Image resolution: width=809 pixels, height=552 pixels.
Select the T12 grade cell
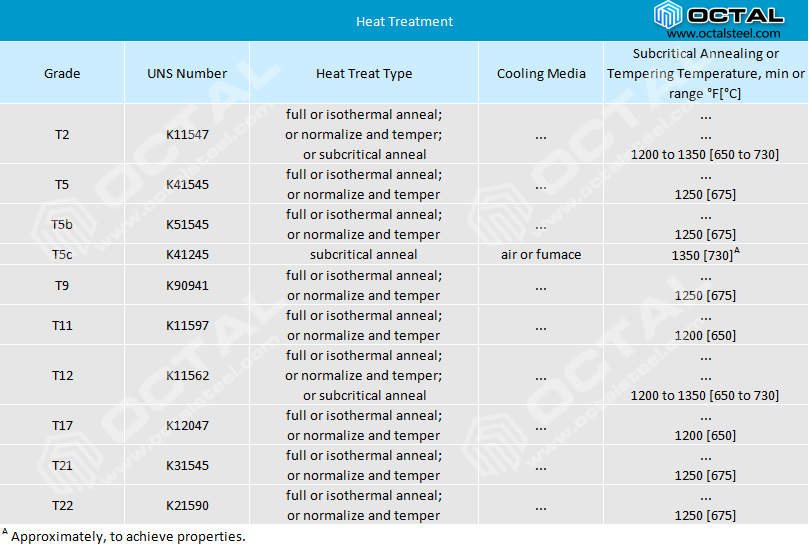(x=62, y=375)
